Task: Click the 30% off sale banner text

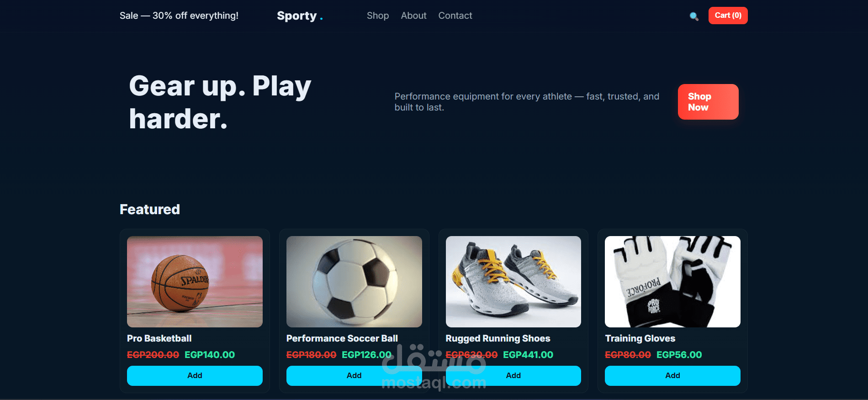Action: pos(179,16)
